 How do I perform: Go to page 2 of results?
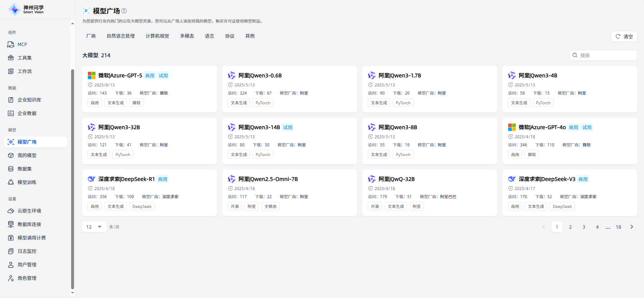point(570,227)
